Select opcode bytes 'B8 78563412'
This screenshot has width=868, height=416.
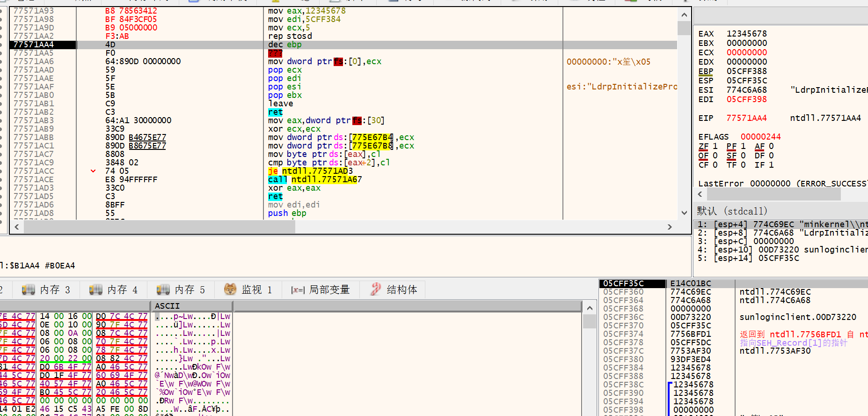tap(131, 11)
